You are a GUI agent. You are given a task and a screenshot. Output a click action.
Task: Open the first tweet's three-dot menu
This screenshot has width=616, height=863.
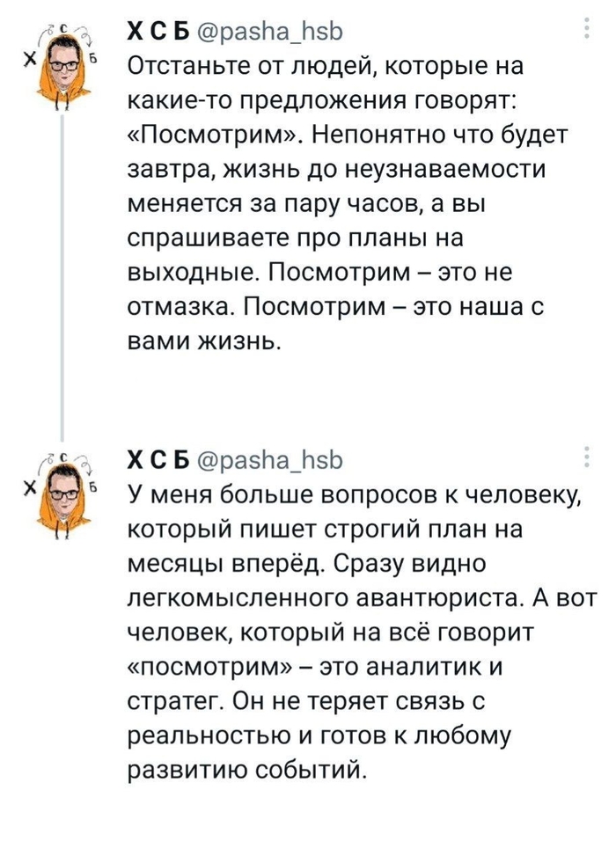coord(587,28)
